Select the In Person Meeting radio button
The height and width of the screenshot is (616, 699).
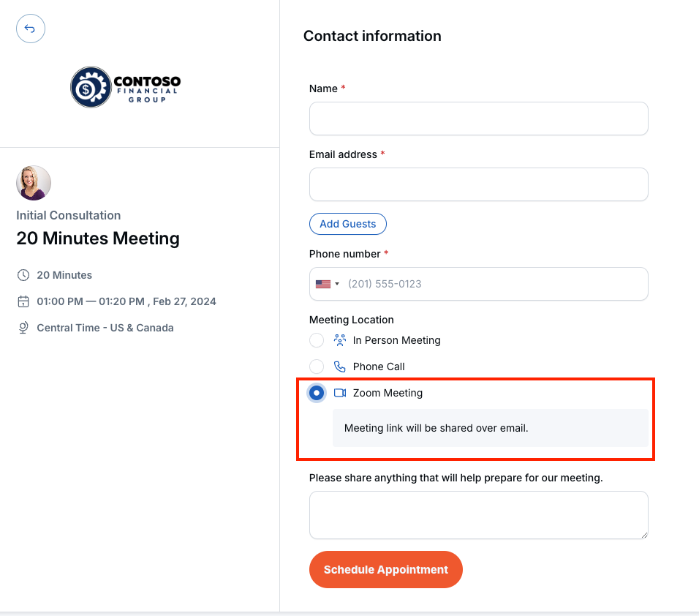[317, 340]
